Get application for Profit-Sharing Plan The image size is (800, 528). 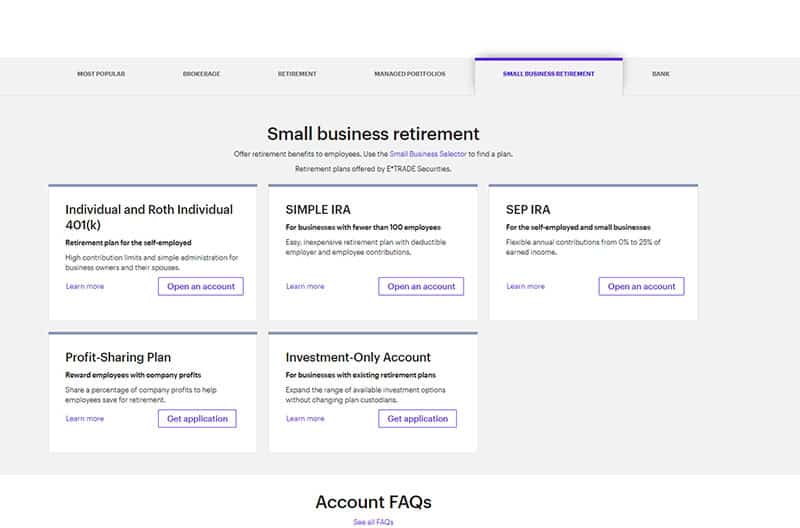click(x=197, y=418)
